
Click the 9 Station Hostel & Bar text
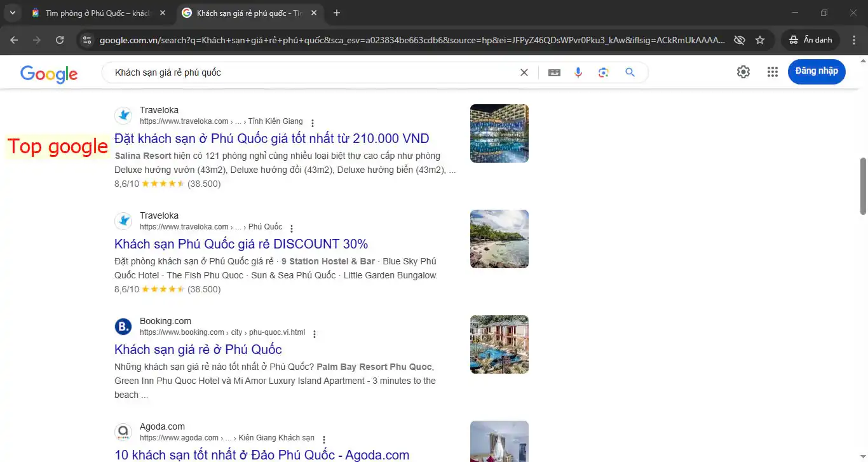(328, 261)
